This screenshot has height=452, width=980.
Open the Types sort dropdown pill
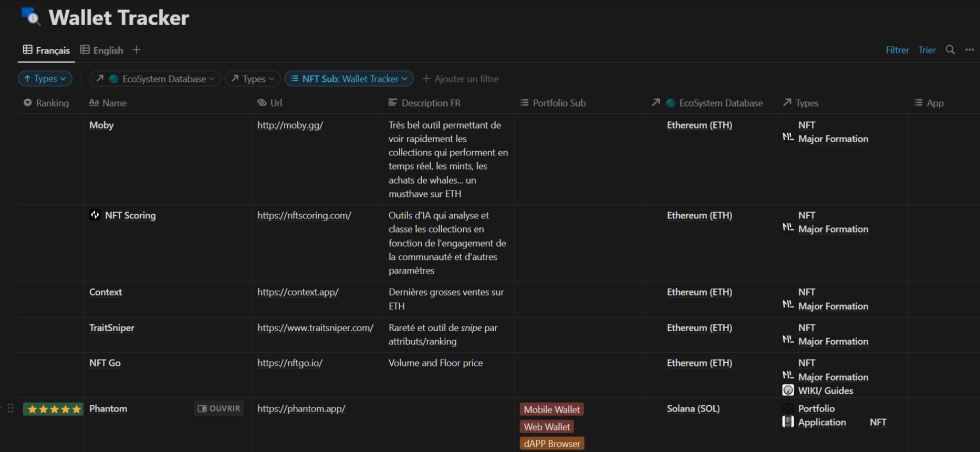coord(45,79)
